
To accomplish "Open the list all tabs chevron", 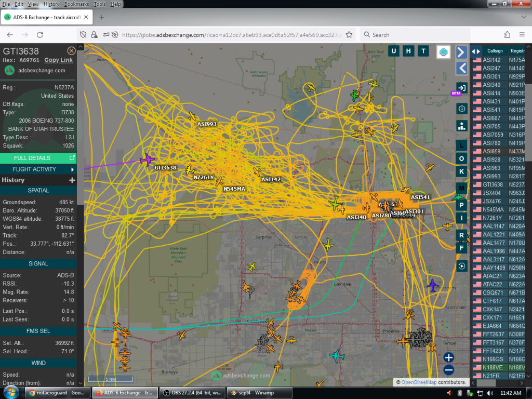I will click(523, 17).
